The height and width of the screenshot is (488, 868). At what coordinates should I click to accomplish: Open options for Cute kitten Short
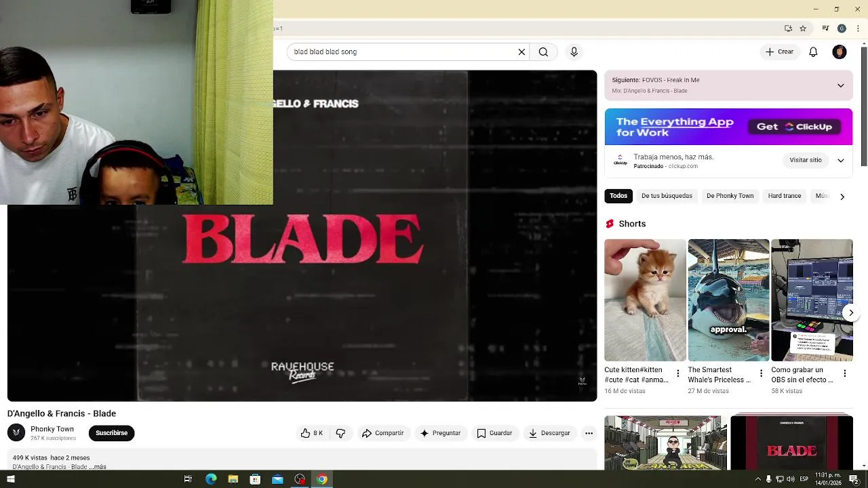[x=677, y=373]
